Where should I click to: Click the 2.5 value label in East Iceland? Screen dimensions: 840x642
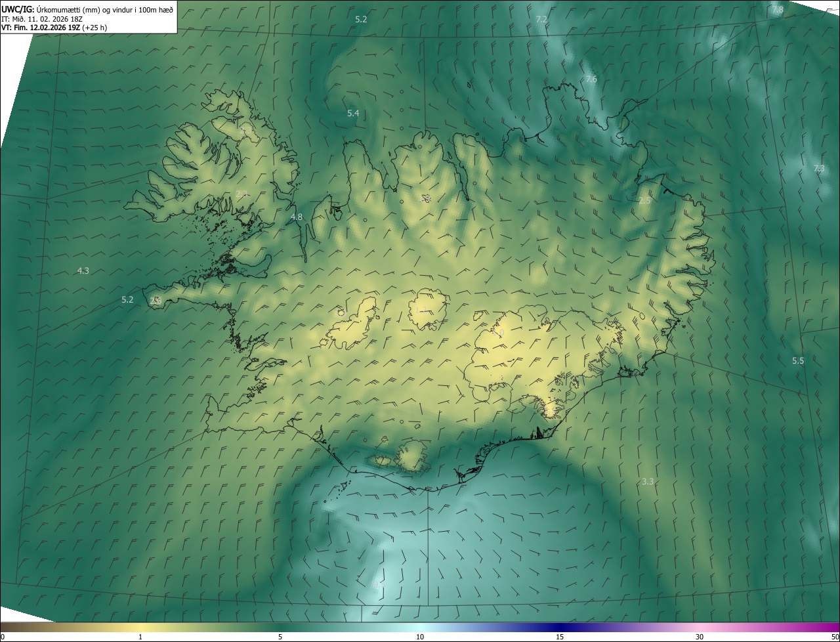point(644,200)
